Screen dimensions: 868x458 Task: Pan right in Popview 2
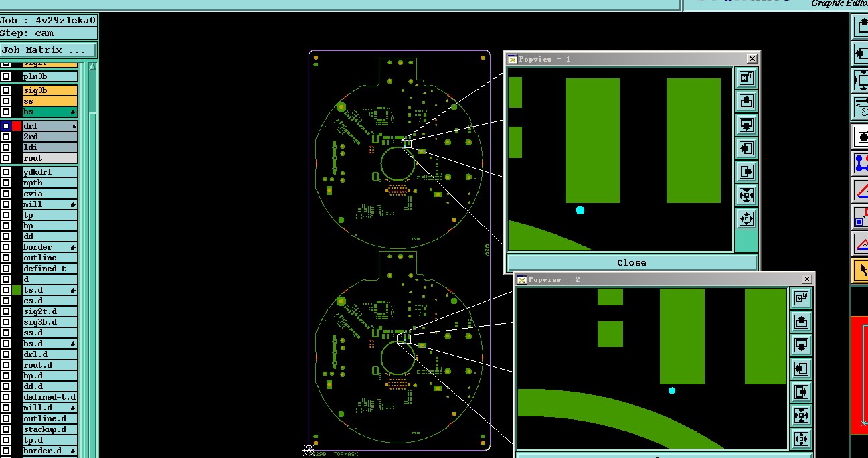click(x=801, y=392)
